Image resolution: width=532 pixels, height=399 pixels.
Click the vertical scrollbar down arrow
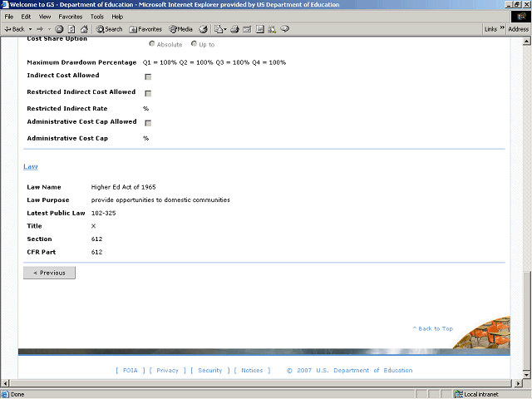pos(526,375)
